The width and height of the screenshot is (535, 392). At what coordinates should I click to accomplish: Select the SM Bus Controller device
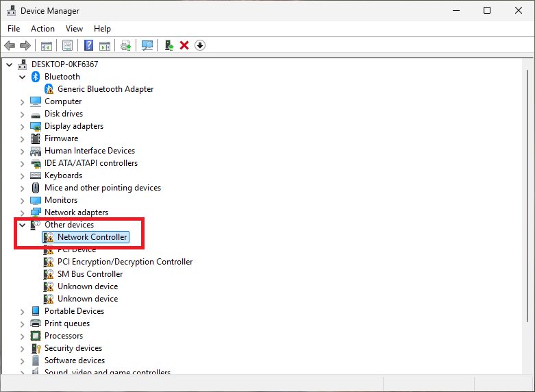[x=90, y=274]
